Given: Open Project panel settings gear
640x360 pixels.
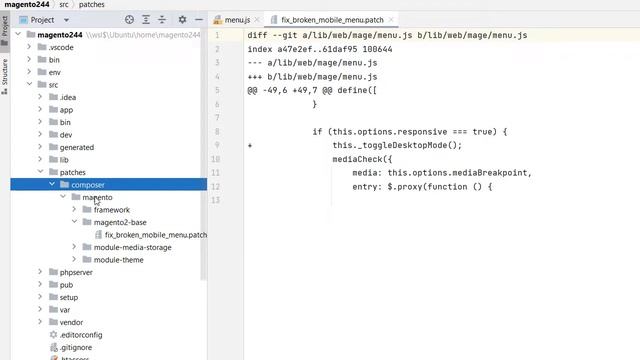Looking at the screenshot, I should click(182, 20).
